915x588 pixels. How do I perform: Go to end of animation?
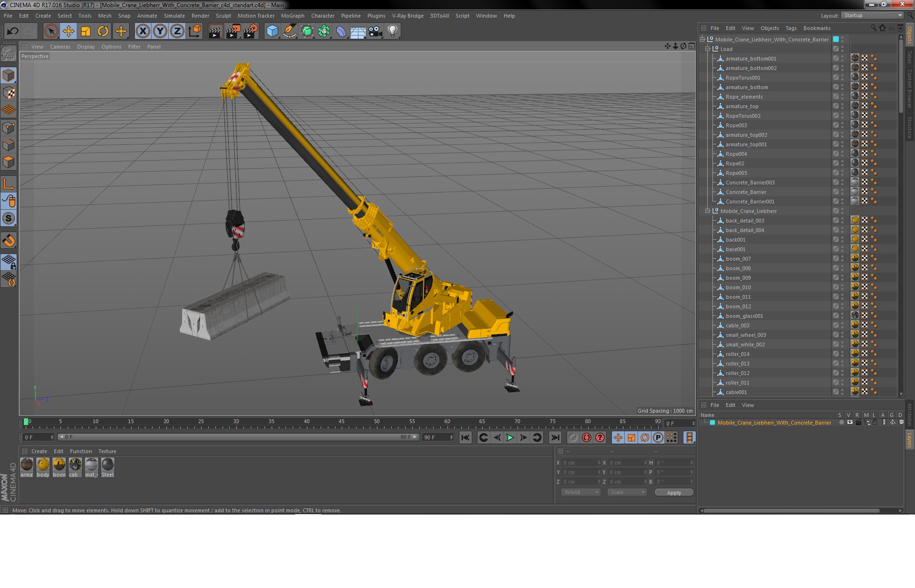coord(555,437)
